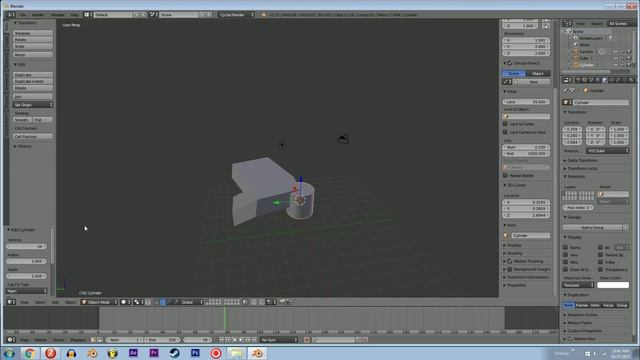Select the Scene grease pencil source

pos(514,73)
